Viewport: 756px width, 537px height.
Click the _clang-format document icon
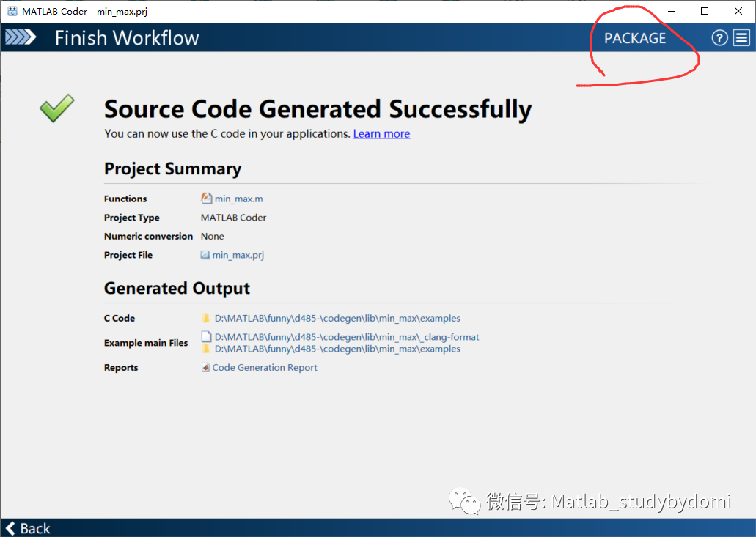click(x=206, y=336)
